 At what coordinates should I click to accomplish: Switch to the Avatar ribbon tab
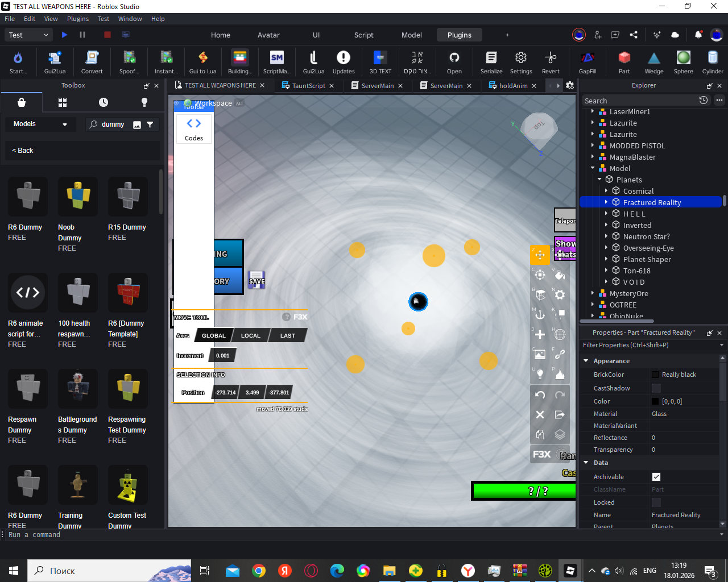pyautogui.click(x=268, y=35)
